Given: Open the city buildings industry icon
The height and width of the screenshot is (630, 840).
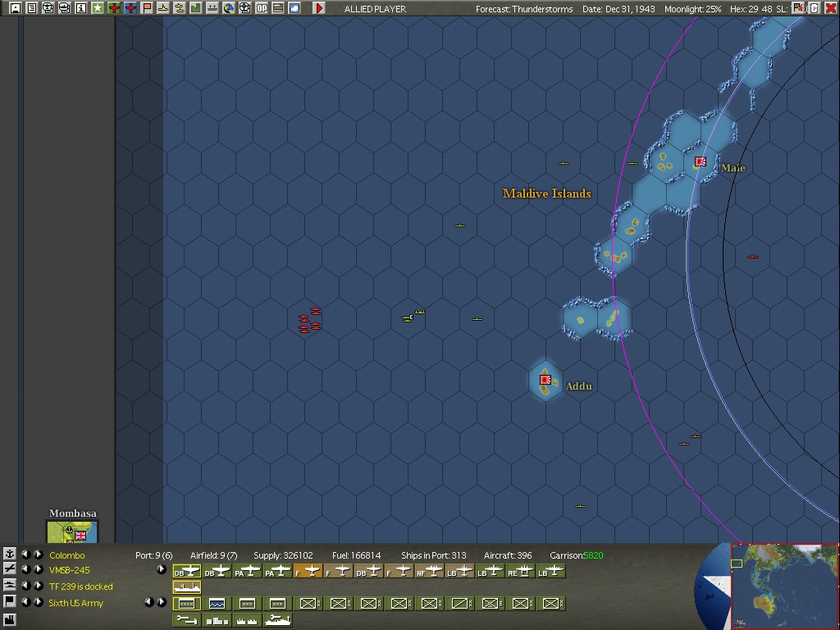Looking at the screenshot, I should point(217,620).
